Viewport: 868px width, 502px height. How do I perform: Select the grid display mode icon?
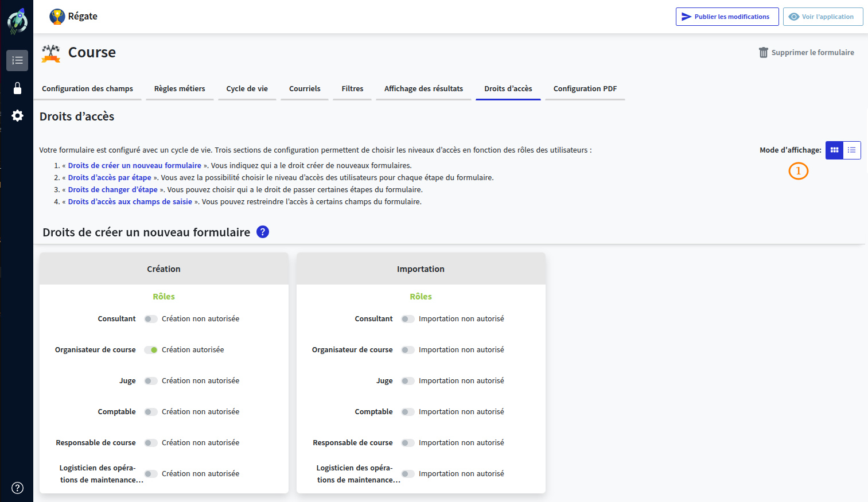834,150
